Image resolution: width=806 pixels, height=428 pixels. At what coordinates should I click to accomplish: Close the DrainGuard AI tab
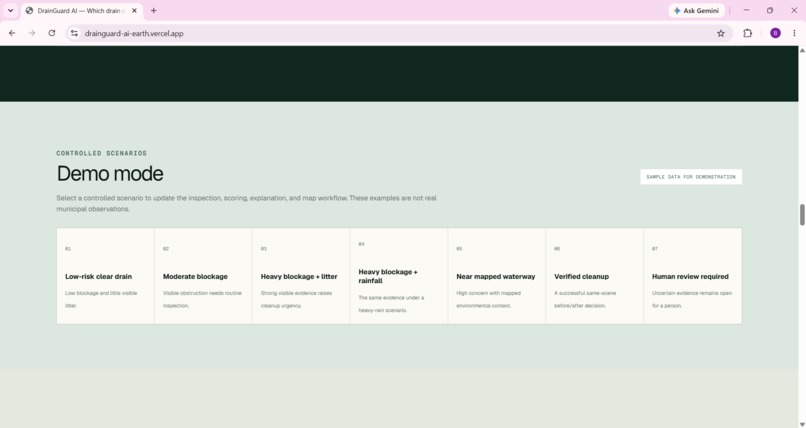tap(134, 10)
